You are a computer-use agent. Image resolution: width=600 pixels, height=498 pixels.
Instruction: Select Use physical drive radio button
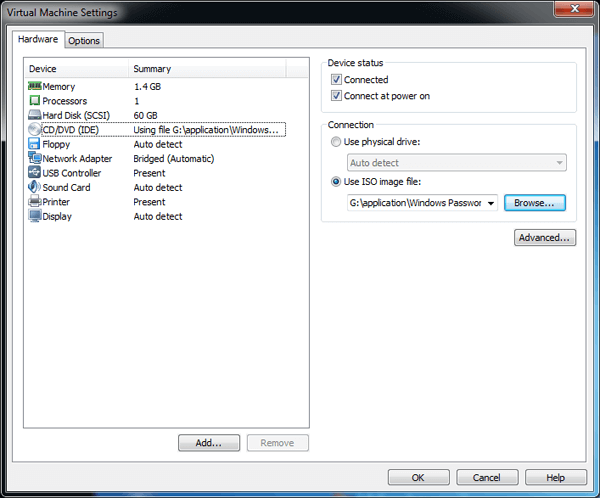(x=336, y=142)
